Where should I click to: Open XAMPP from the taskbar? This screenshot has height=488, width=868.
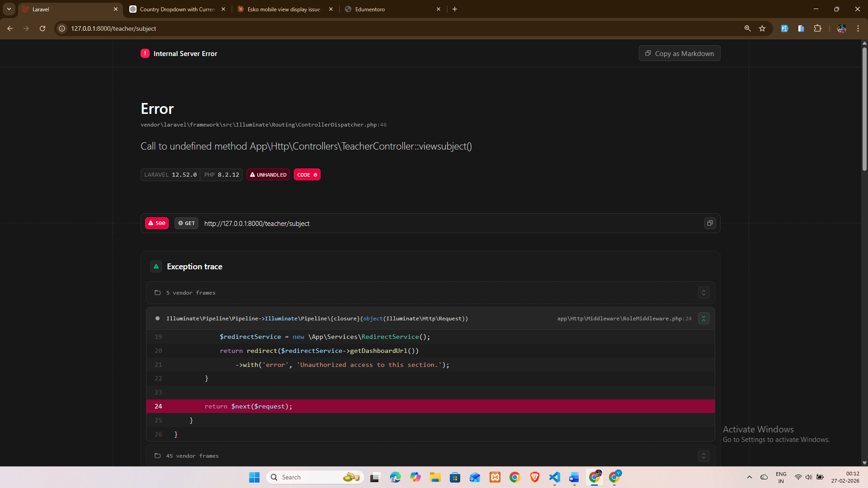coord(495,477)
